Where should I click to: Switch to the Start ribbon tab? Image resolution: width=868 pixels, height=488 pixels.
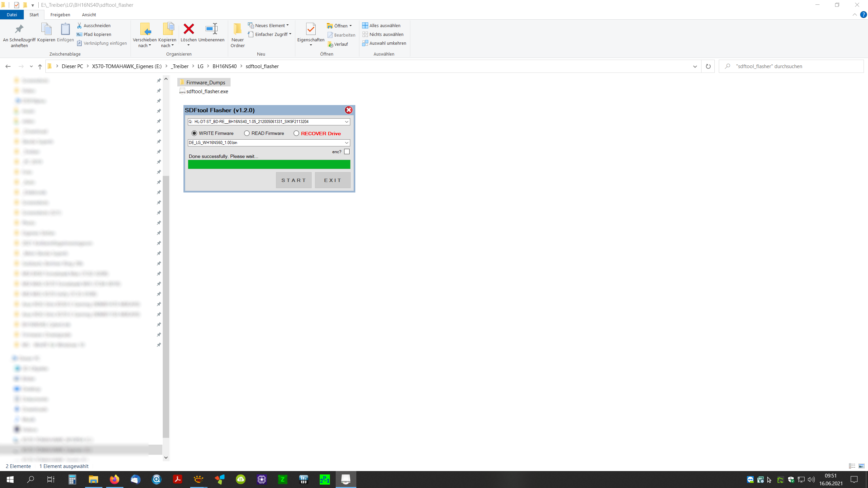point(34,15)
